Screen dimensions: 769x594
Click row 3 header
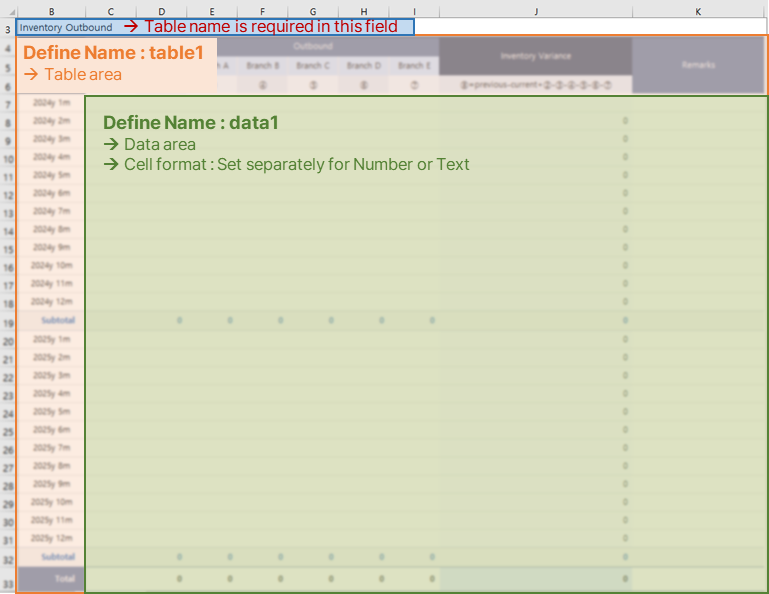click(7, 28)
